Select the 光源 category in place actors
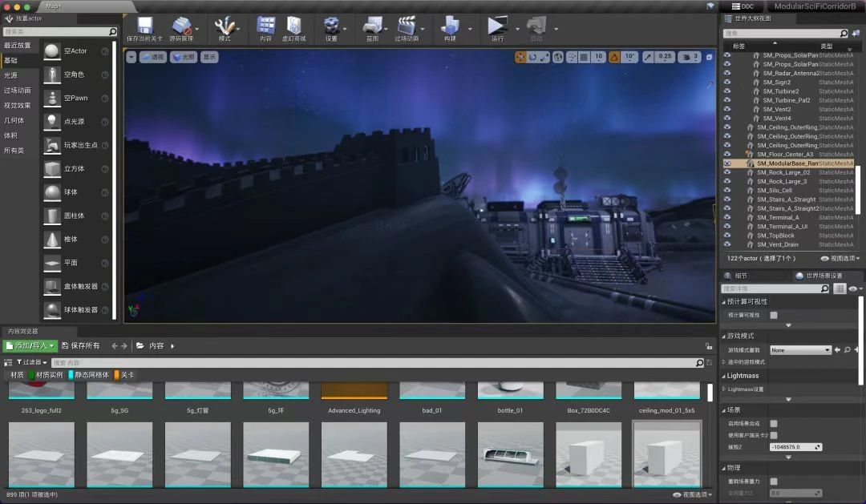Viewport: 866px width, 504px height. [x=11, y=75]
